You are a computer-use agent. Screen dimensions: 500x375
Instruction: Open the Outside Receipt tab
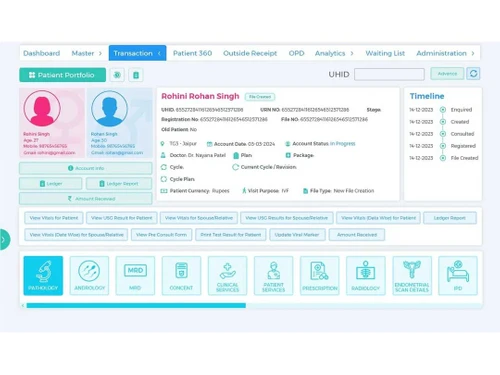pos(250,53)
